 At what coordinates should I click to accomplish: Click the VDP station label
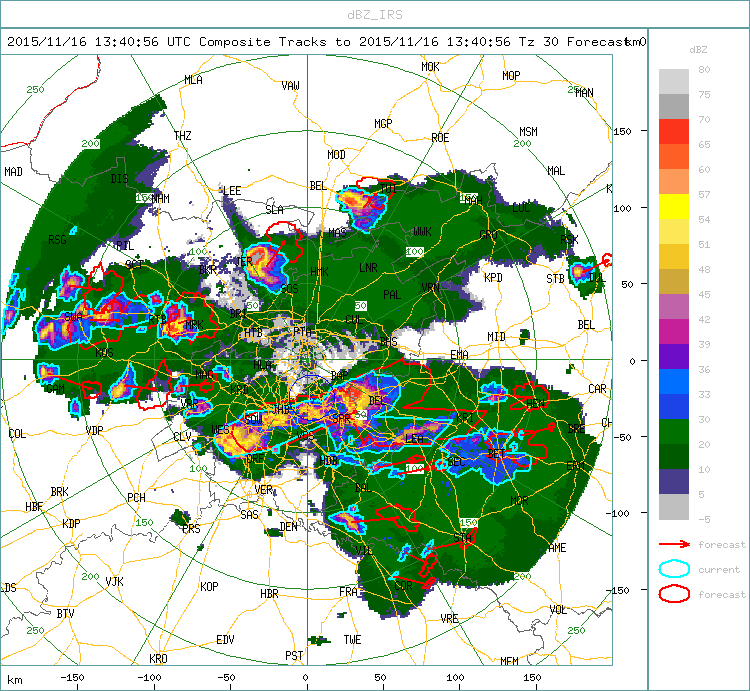(94, 430)
